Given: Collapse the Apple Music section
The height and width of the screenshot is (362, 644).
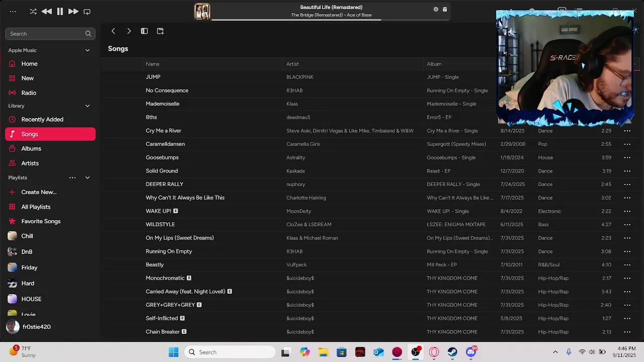Looking at the screenshot, I should click(x=87, y=50).
